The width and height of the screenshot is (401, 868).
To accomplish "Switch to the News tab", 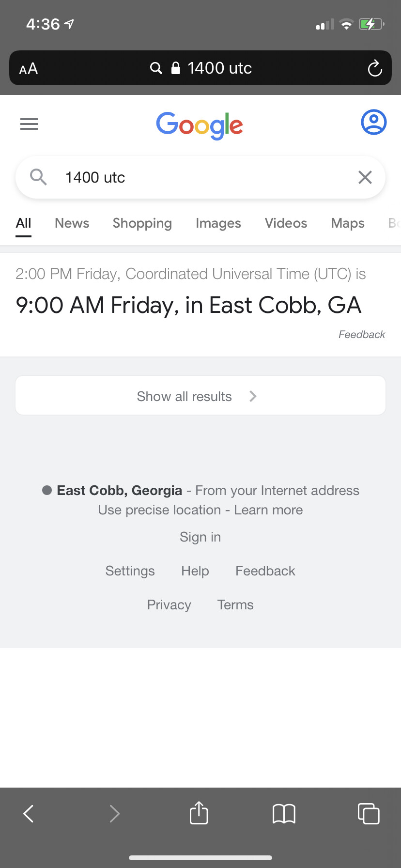I will tap(72, 223).
